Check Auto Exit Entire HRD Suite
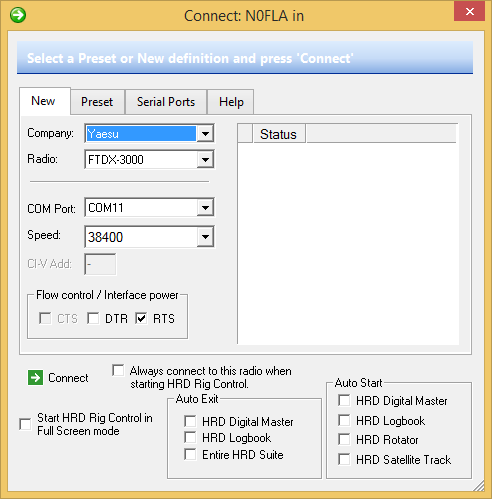This screenshot has height=499, width=504. 190,454
